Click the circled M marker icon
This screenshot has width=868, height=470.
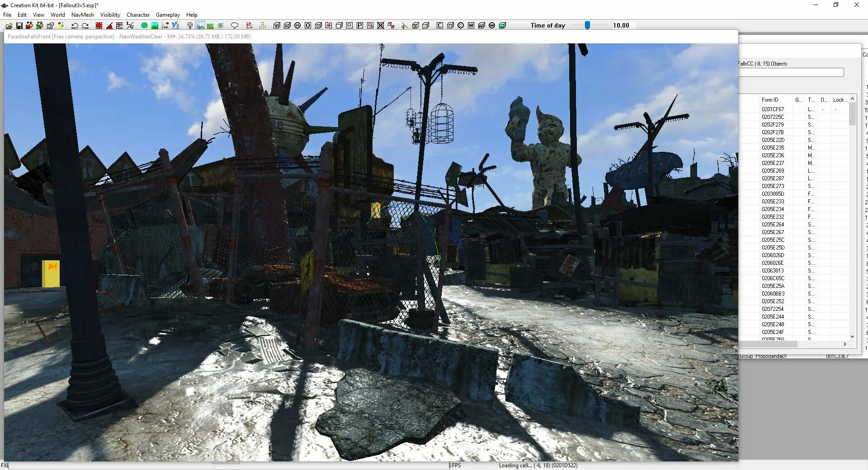point(297,26)
